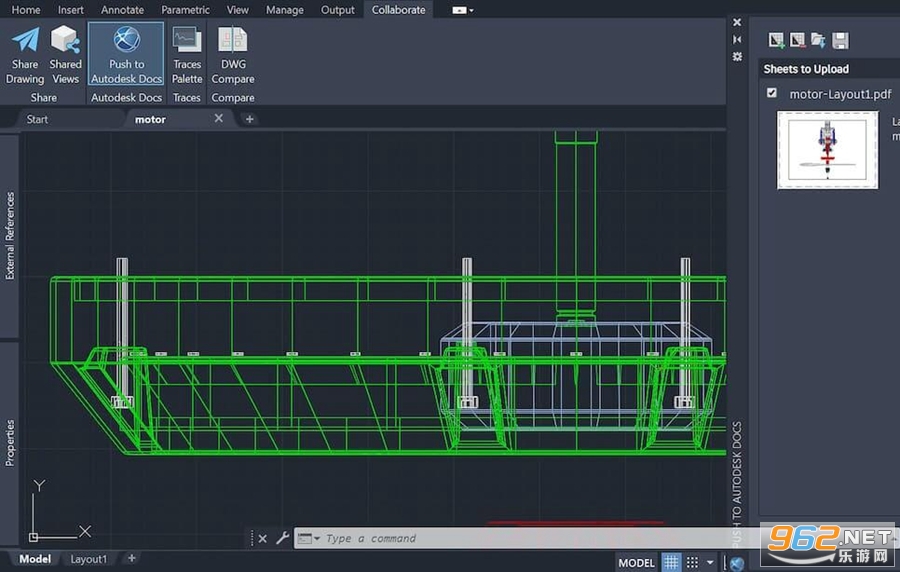
Task: Open the Traces Palette
Action: [187, 55]
